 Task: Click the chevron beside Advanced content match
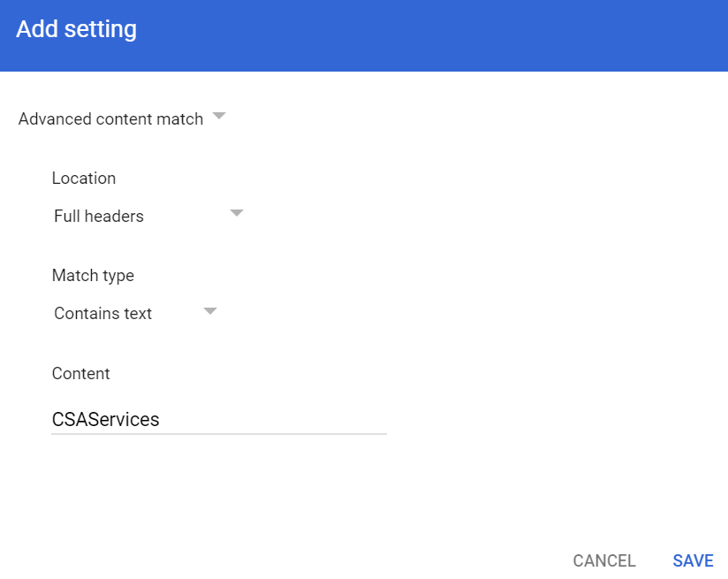click(x=218, y=116)
